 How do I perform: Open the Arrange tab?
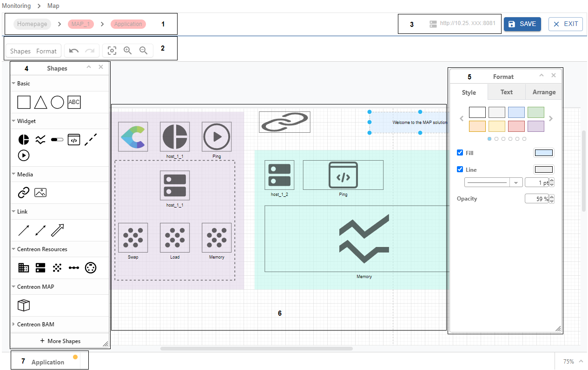544,92
